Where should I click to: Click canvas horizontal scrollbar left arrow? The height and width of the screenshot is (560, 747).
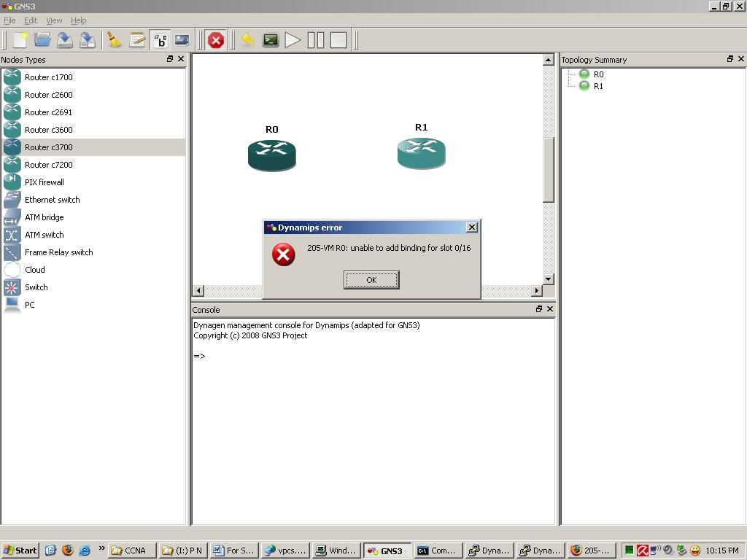pyautogui.click(x=198, y=290)
